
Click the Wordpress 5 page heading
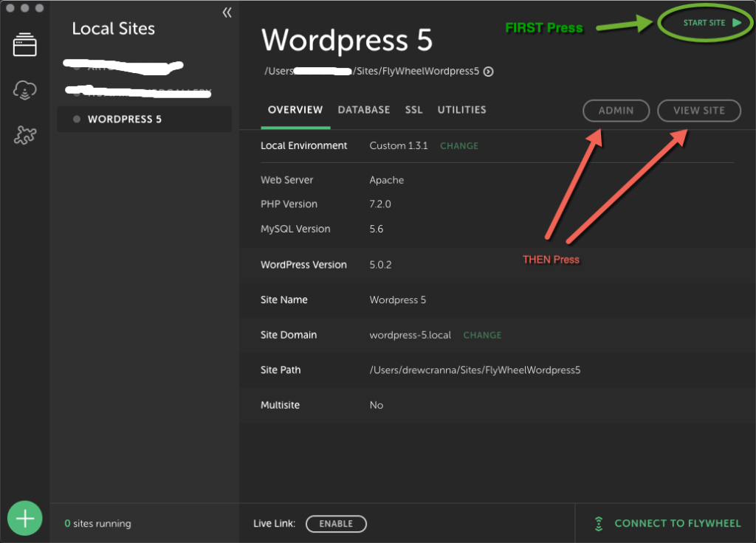(347, 40)
